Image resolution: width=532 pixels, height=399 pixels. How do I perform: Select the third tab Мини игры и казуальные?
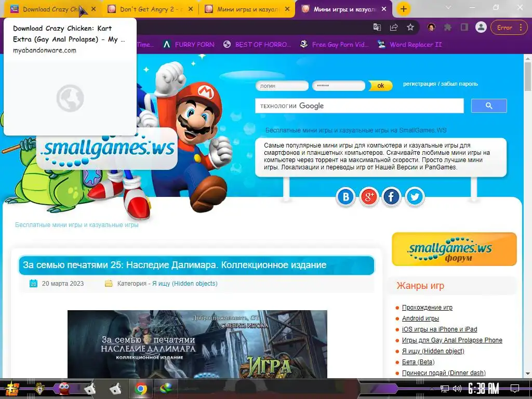click(247, 9)
